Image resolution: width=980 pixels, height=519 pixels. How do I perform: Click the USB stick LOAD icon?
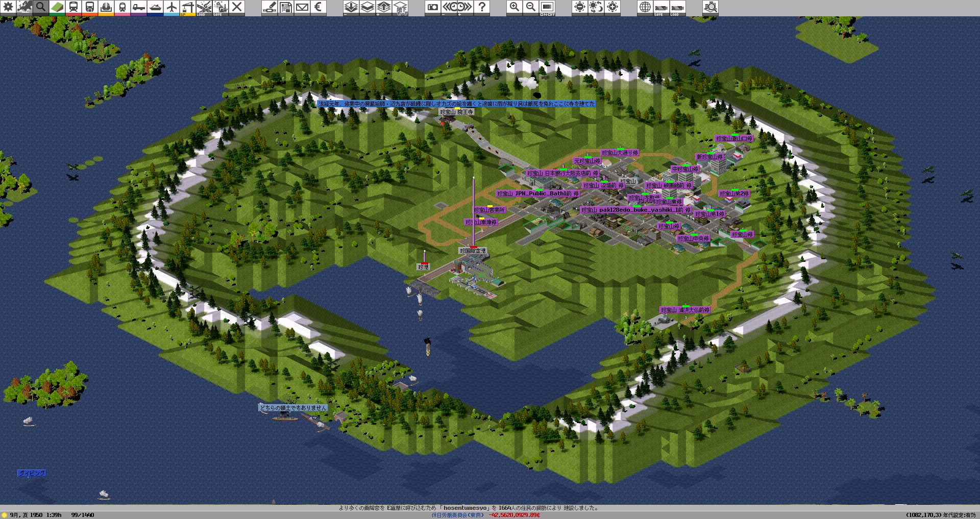coord(678,8)
